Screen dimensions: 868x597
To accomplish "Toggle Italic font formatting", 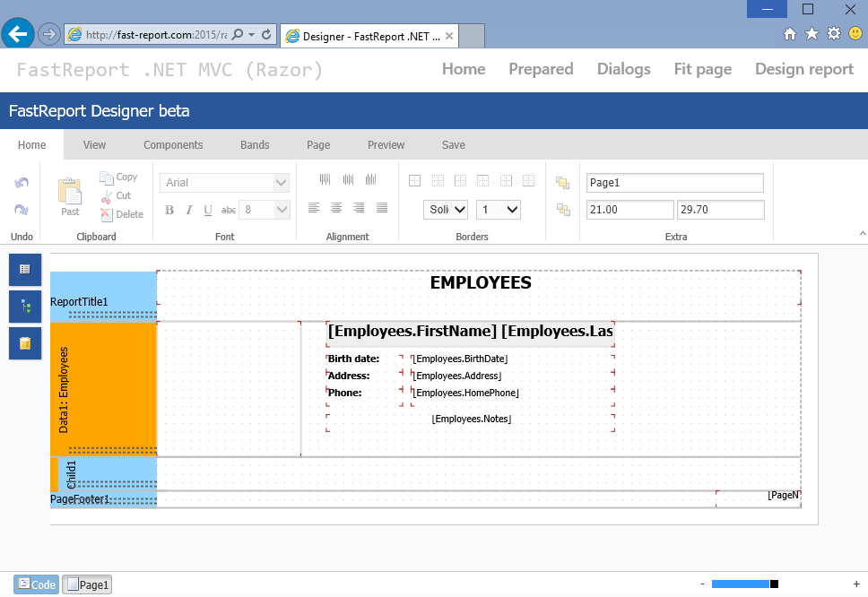I will (x=188, y=211).
